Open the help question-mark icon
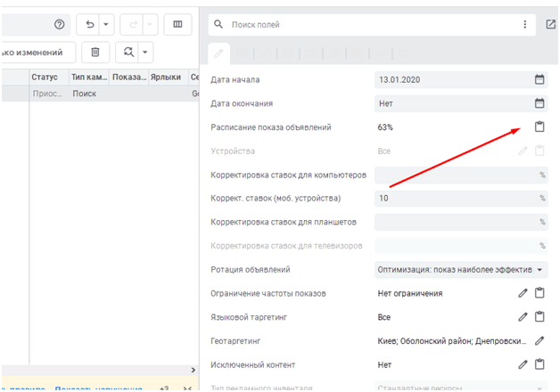This screenshot has width=560, height=392. pos(59,24)
